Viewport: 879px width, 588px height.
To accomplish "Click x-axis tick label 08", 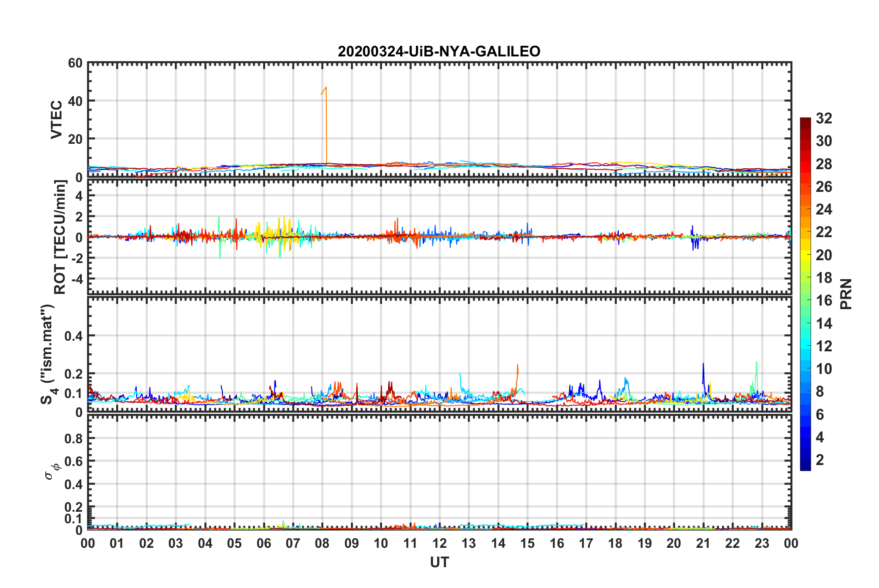I will [x=322, y=543].
